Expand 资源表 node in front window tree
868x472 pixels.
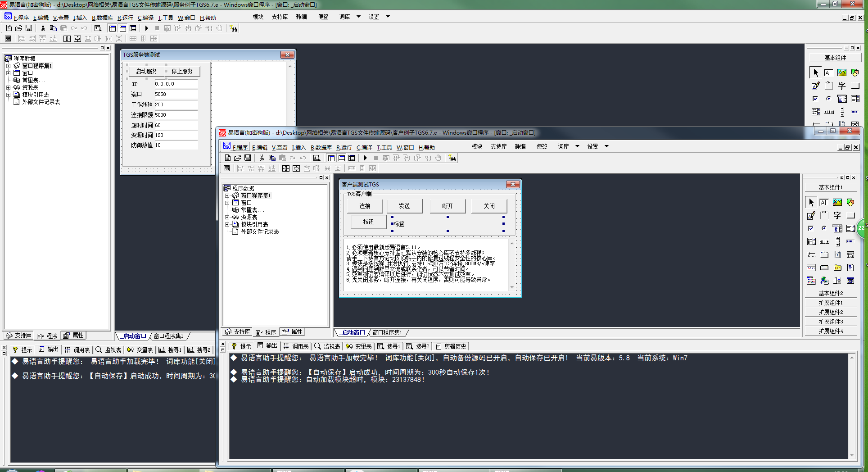click(227, 217)
